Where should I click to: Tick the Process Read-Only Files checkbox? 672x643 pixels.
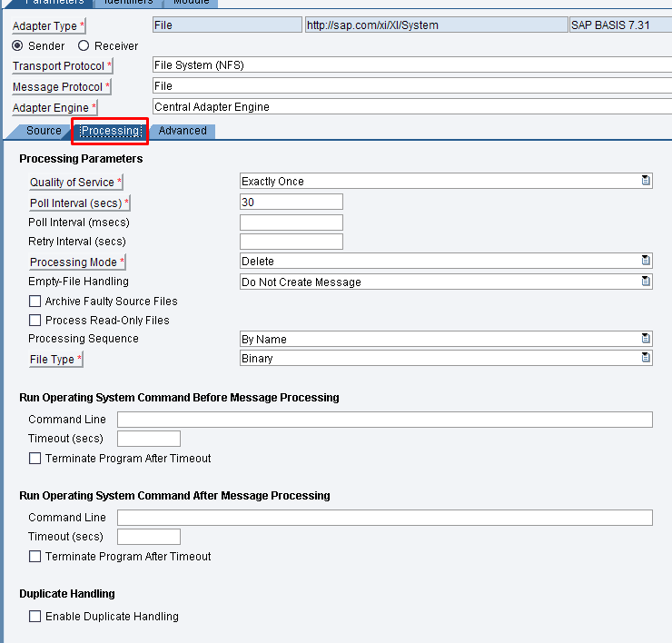(x=35, y=321)
